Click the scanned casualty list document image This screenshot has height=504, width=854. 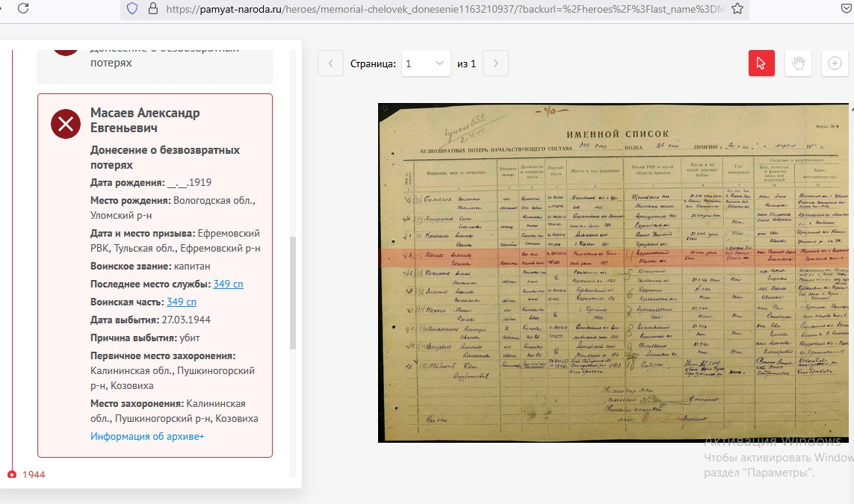(613, 272)
